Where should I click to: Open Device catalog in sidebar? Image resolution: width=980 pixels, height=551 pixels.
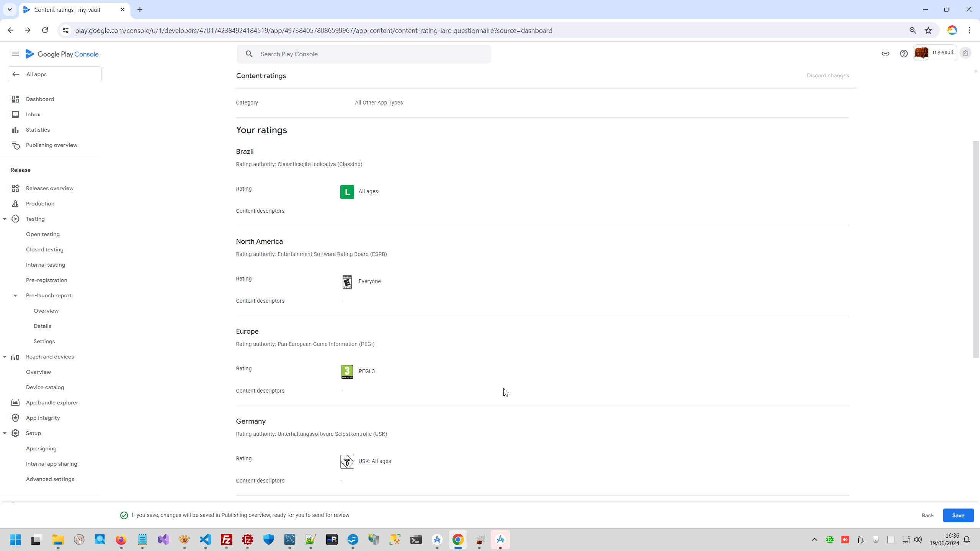tap(45, 387)
